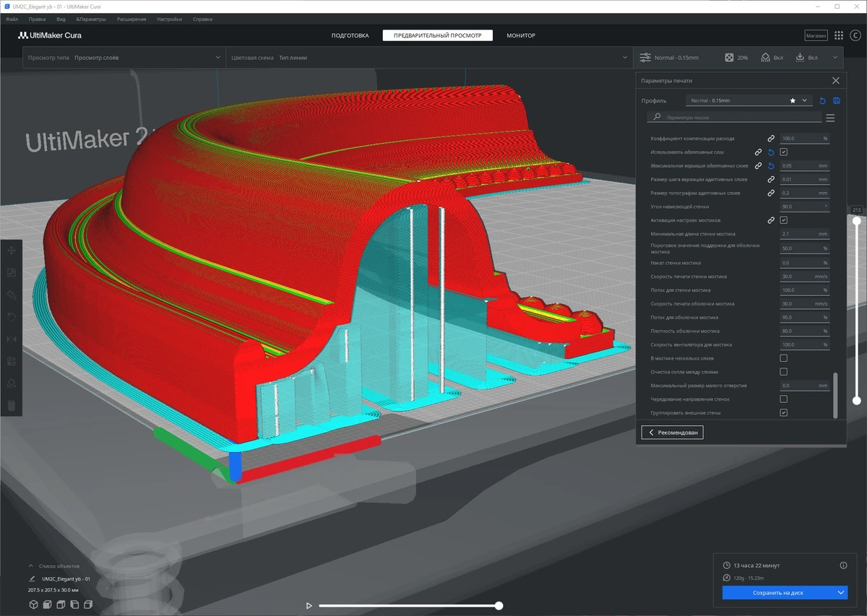Click Поток для оболочки мостика field 95.0
The image size is (867, 616).
click(x=805, y=317)
